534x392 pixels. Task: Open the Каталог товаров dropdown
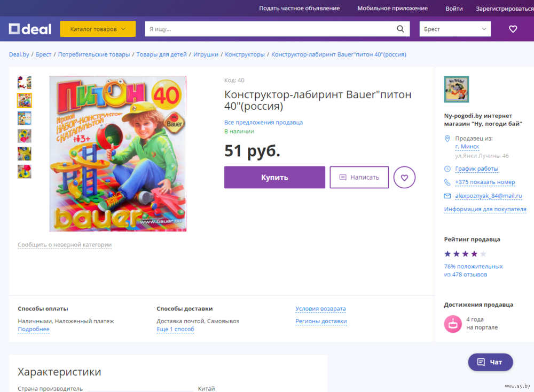click(98, 29)
